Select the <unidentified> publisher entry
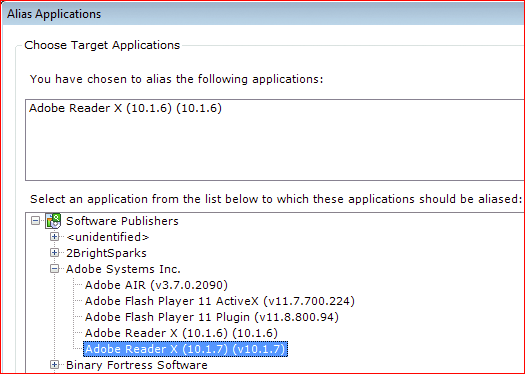The image size is (525, 374). point(107,237)
